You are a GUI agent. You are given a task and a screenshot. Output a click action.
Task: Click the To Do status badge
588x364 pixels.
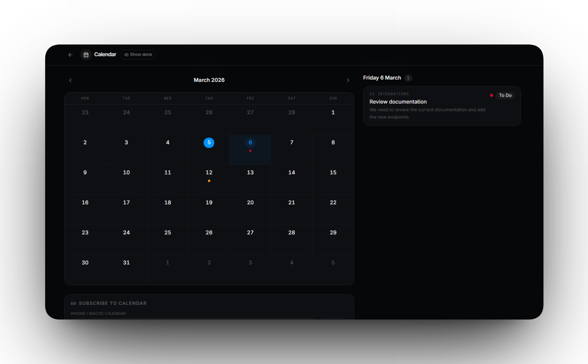[x=505, y=95]
